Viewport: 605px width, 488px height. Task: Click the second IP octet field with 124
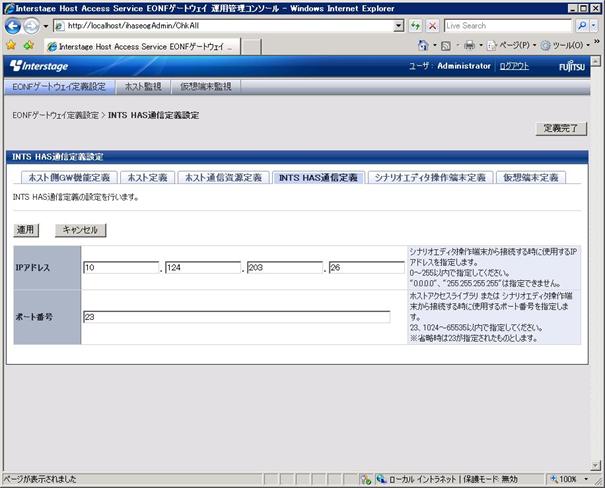point(203,267)
